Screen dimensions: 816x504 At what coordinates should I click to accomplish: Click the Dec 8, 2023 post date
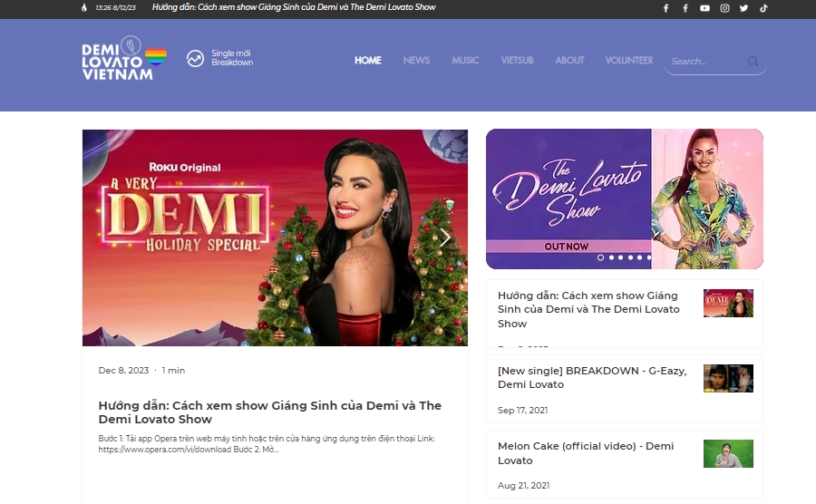pyautogui.click(x=123, y=371)
